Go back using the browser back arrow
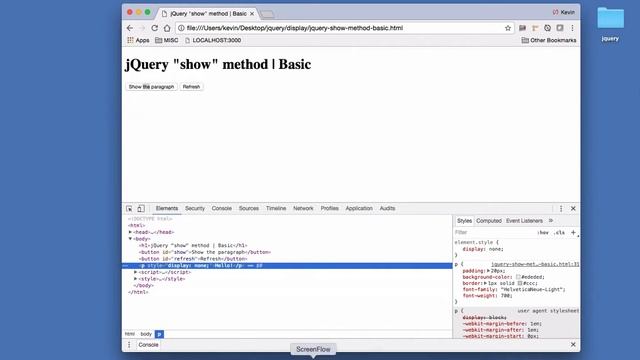This screenshot has width=640, height=360. (130, 28)
